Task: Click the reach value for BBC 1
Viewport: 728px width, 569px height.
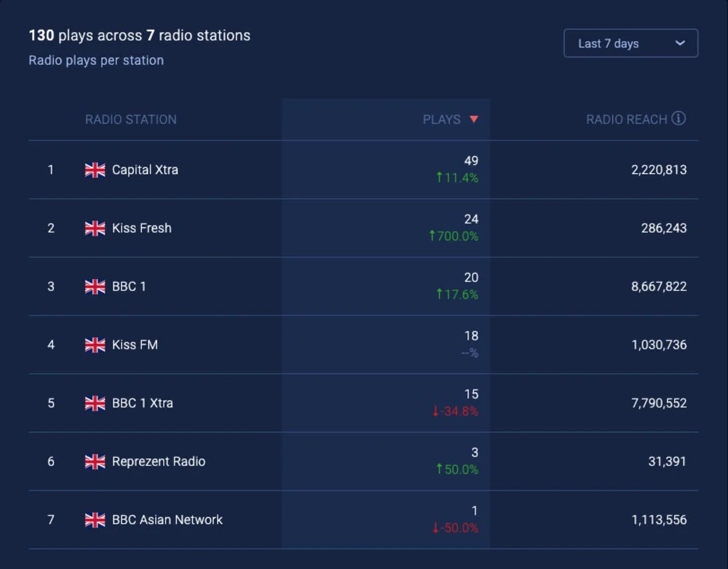Action: coord(658,287)
